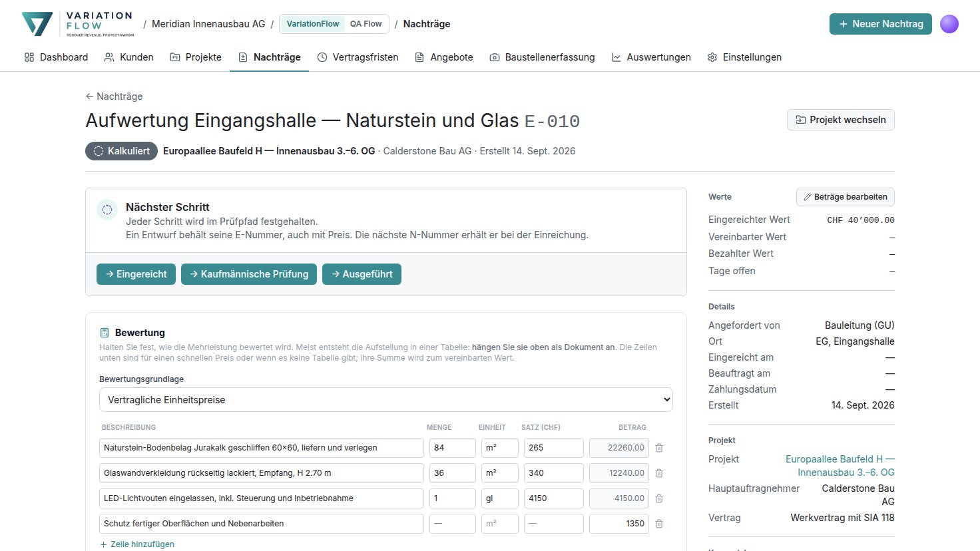980x551 pixels.
Task: Open the purple user avatar
Action: (949, 24)
